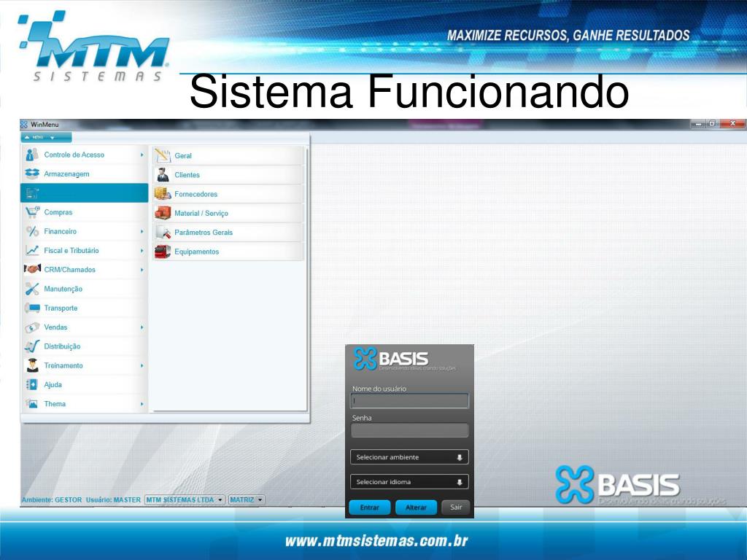Click the Compras shopping cart icon
Image resolution: width=747 pixels, height=560 pixels.
pyautogui.click(x=32, y=212)
